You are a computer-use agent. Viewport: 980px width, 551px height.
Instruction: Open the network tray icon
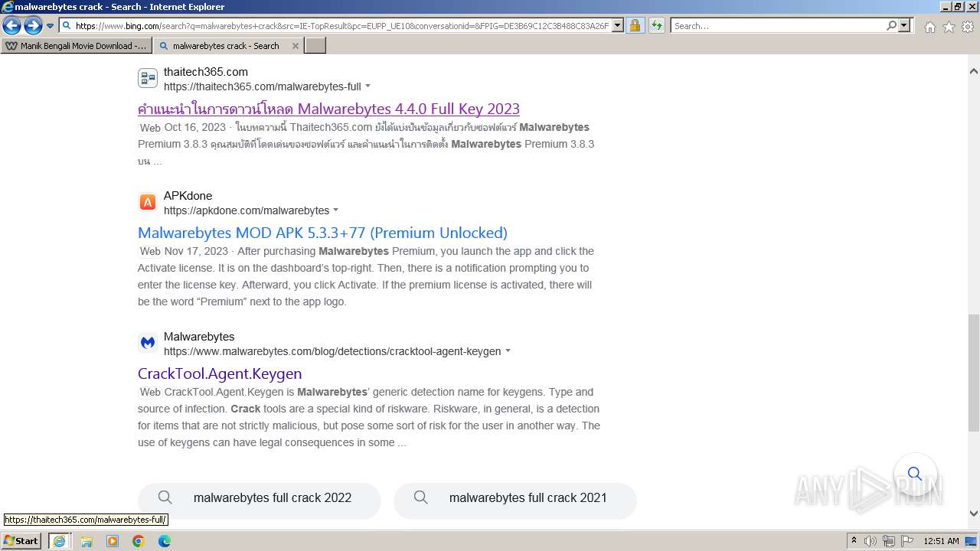[x=888, y=541]
